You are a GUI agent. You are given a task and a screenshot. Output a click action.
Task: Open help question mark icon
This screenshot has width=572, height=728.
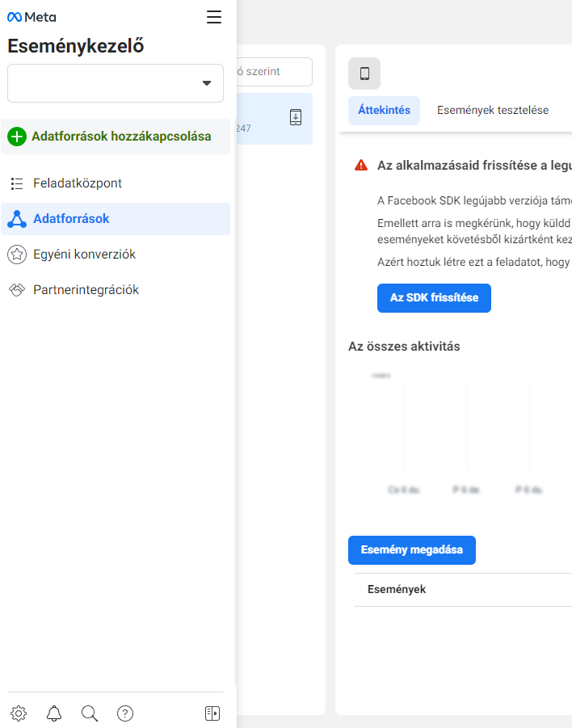tap(125, 713)
